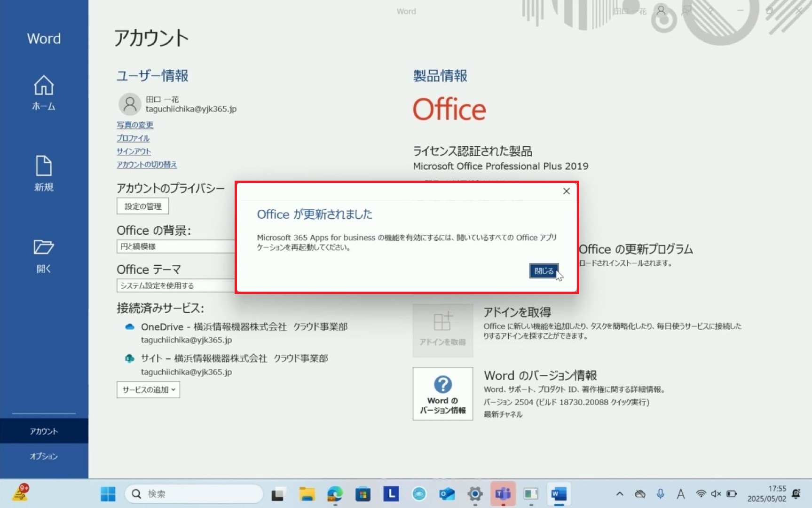This screenshot has height=508, width=812.
Task: Open Outlook from taskbar
Action: (447, 494)
